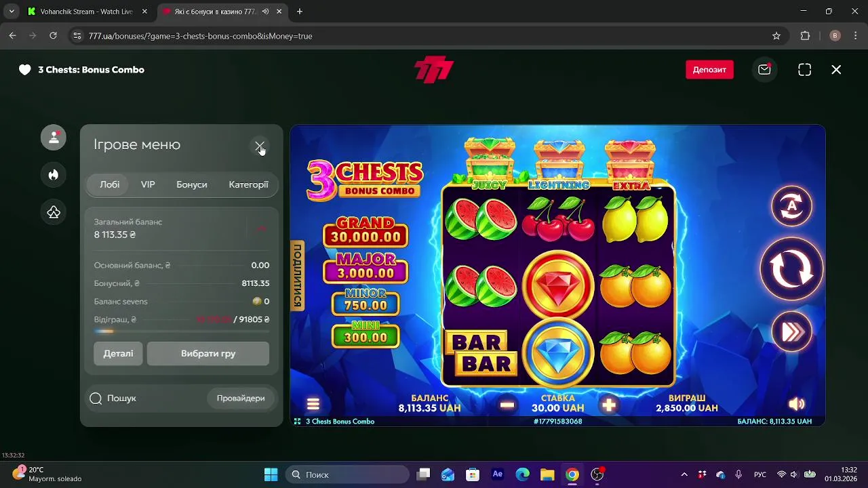Image resolution: width=868 pixels, height=488 pixels.
Task: Open the slot game hamburger menu
Action: (313, 404)
